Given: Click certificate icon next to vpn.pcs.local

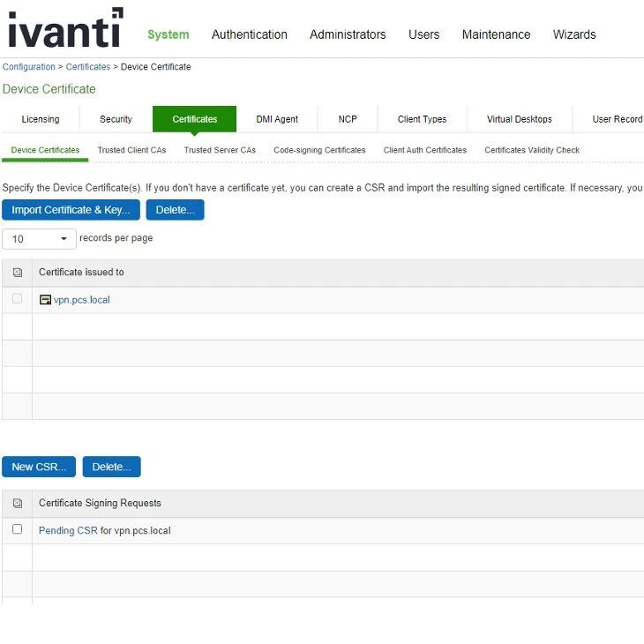Looking at the screenshot, I should [x=45, y=300].
